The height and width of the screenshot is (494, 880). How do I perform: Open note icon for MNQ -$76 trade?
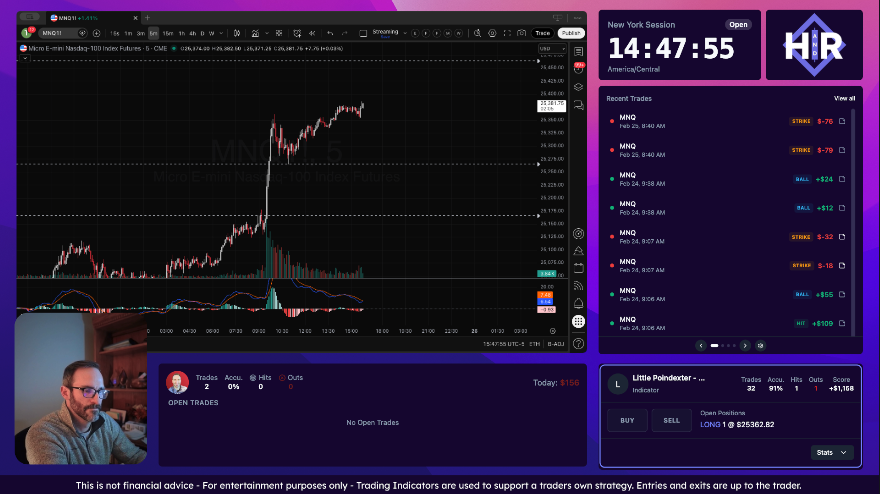842,121
